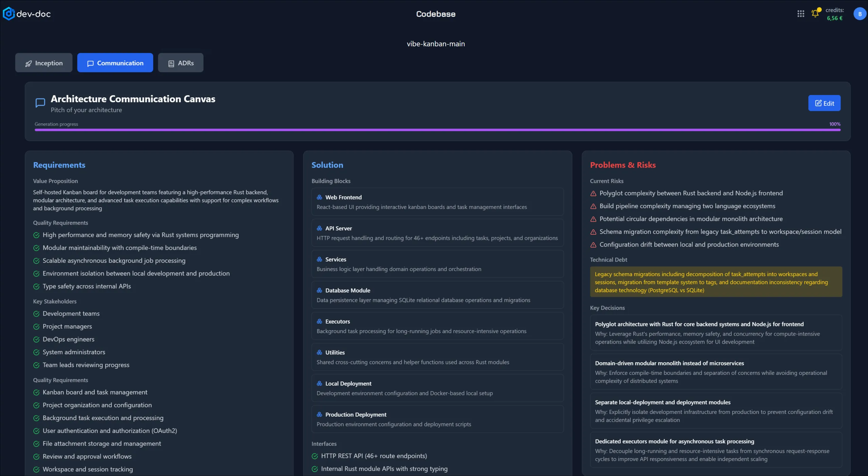The image size is (868, 476).
Task: Click 'Review and approval workflows'
Action: pyautogui.click(x=87, y=457)
